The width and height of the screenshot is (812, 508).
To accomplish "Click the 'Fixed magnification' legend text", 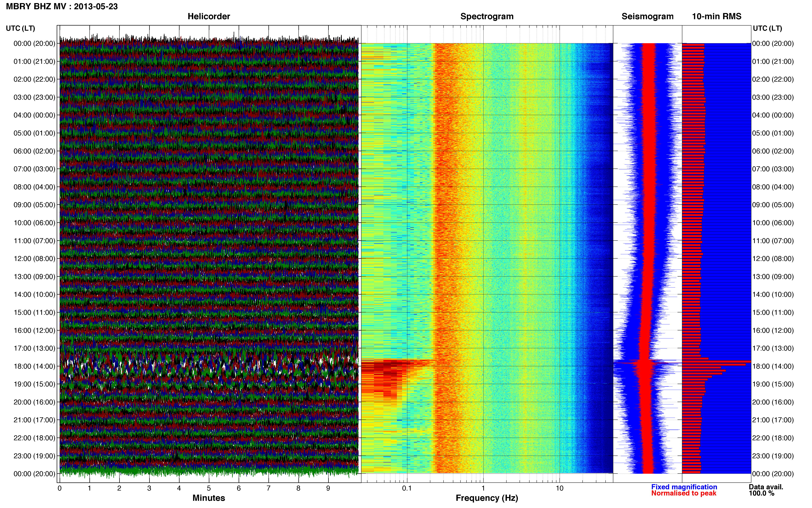I will [x=684, y=487].
